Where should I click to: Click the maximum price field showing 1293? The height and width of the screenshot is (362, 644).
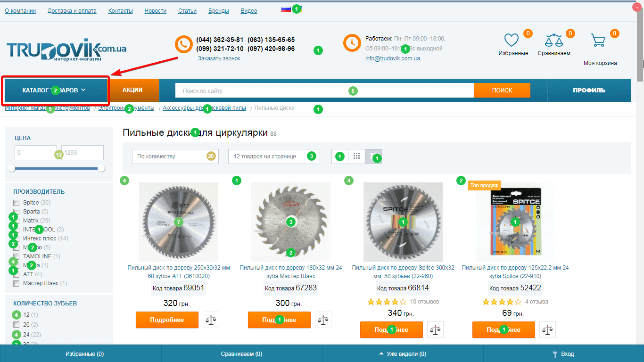pos(83,153)
